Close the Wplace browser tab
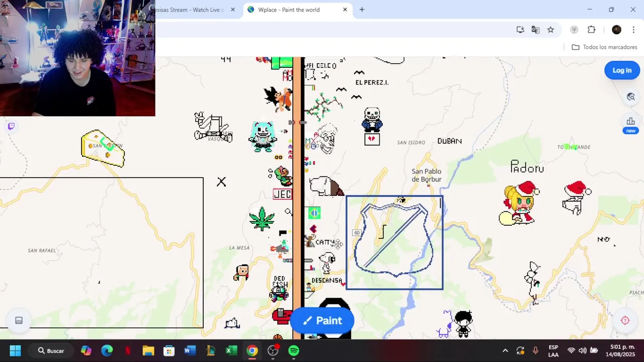Image resolution: width=644 pixels, height=362 pixels. click(x=345, y=10)
